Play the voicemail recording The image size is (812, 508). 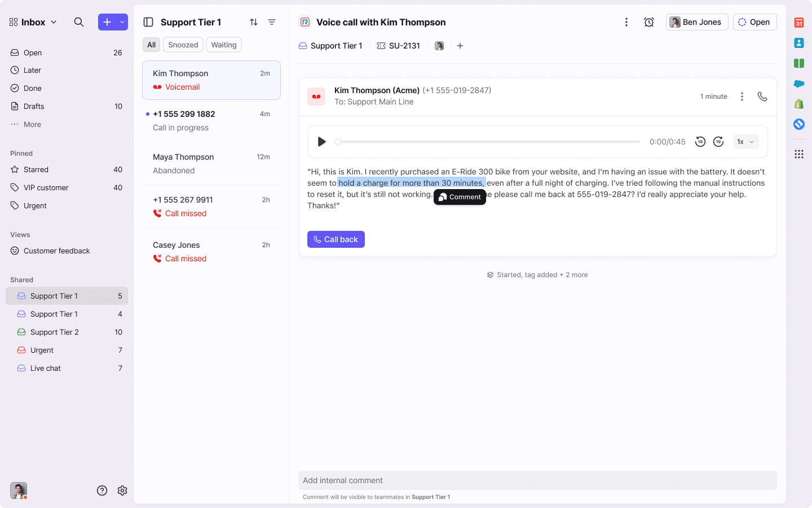tap(321, 142)
